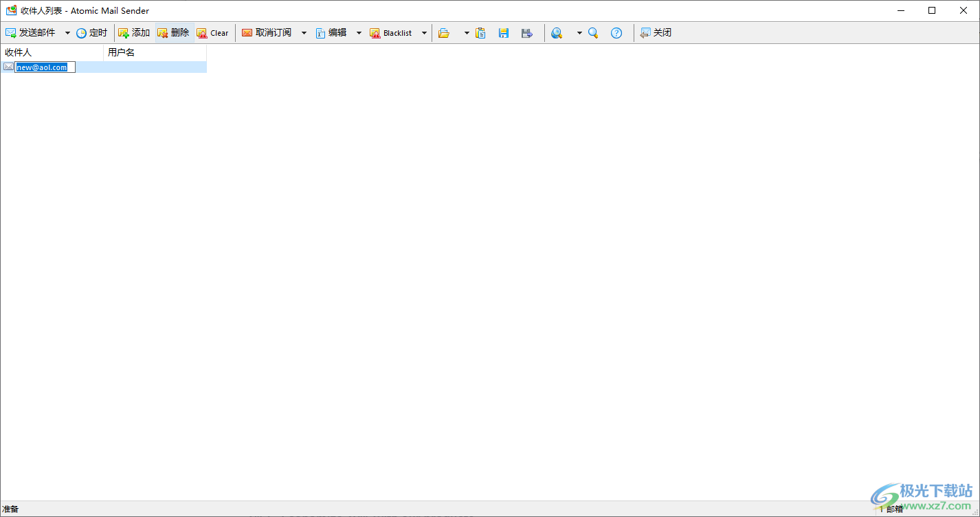This screenshot has width=980, height=517.
Task: Click the envelope icon beside new@aol.com
Action: pyautogui.click(x=8, y=67)
